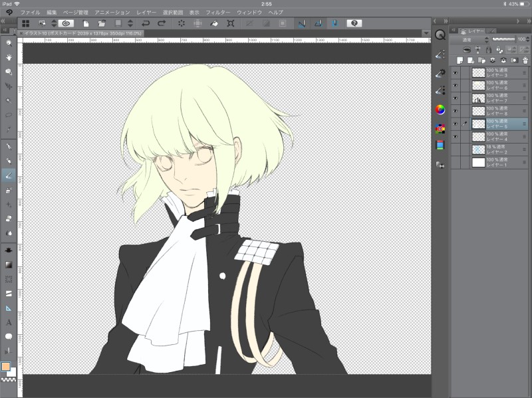The height and width of the screenshot is (398, 532).
Task: Select the Zoom magnifier tool
Action: [x=9, y=43]
